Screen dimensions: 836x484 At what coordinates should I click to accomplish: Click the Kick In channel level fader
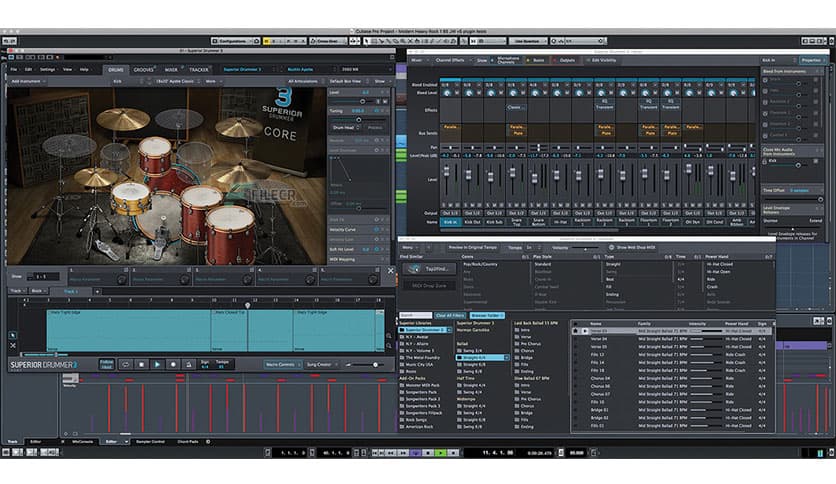[447, 172]
